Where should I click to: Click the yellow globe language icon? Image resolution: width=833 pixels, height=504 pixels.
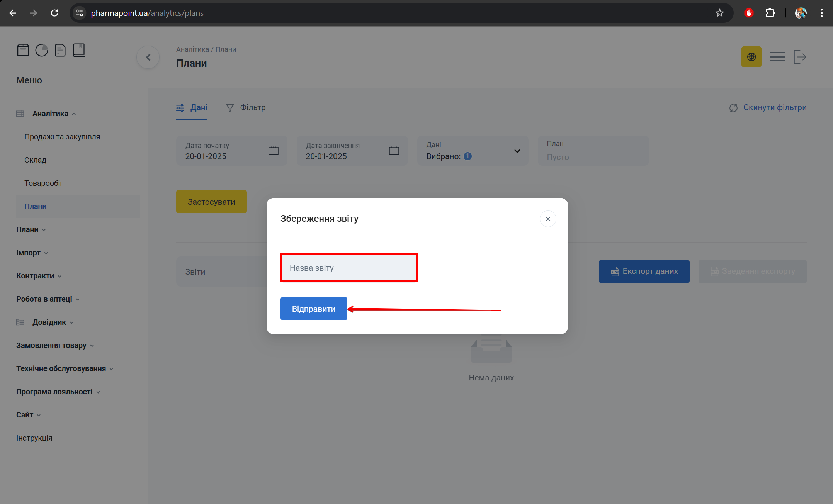[x=751, y=57]
